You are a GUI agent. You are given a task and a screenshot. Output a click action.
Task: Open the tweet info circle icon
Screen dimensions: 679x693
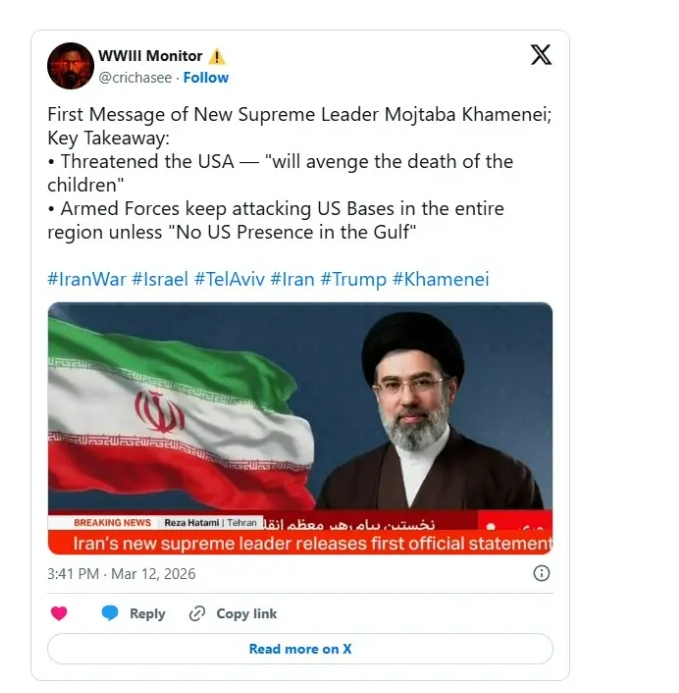tap(542, 573)
